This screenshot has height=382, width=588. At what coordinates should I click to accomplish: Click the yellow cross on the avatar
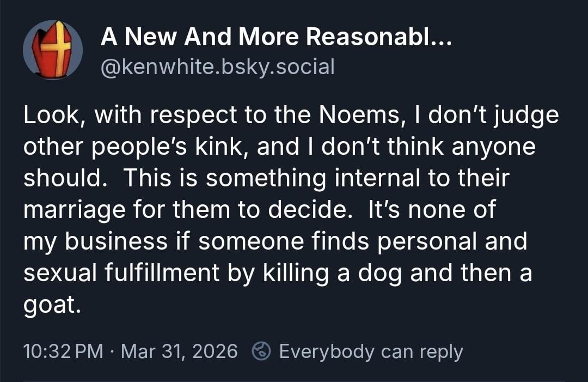pyautogui.click(x=56, y=49)
